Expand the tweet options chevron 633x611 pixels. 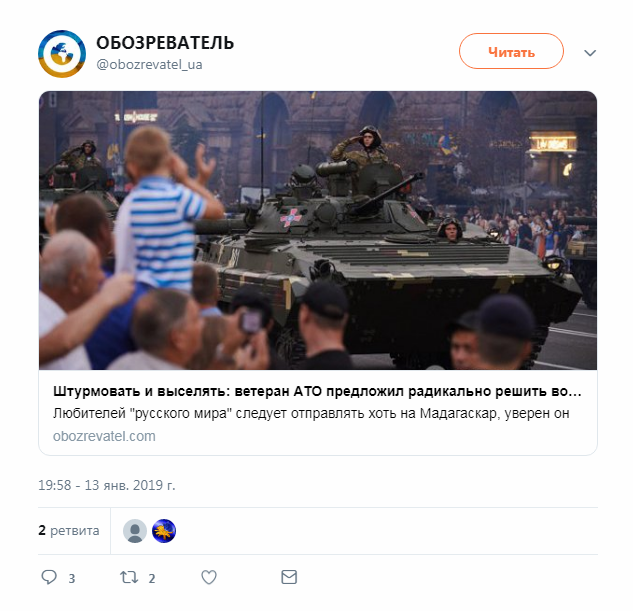590,53
